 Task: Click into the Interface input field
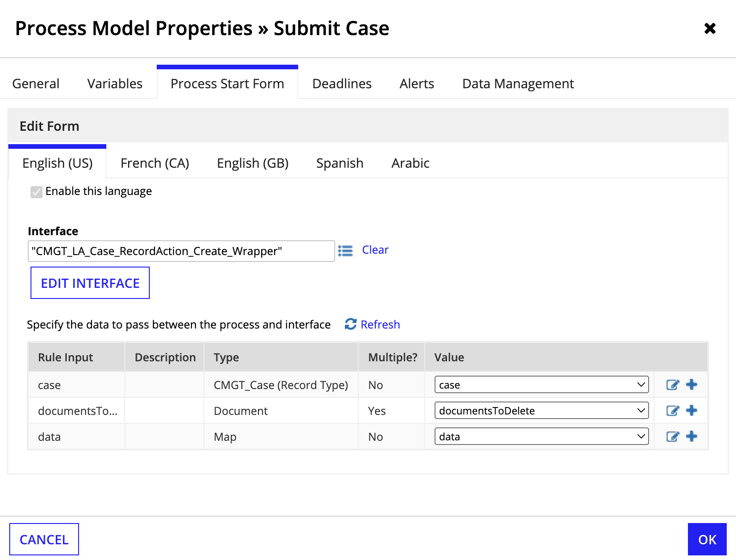point(181,251)
